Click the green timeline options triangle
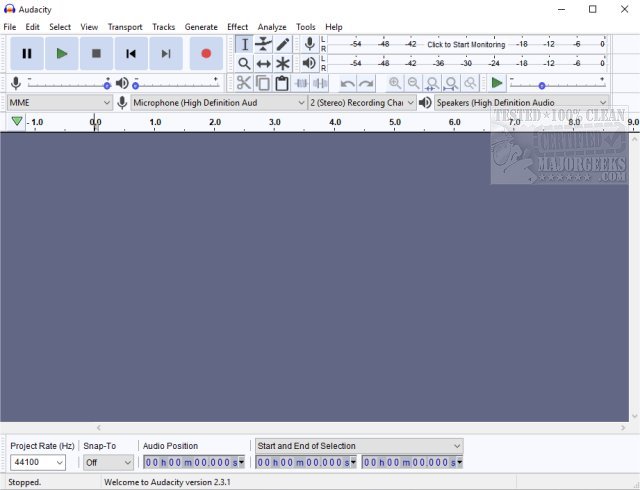This screenshot has height=490, width=640. (17, 121)
